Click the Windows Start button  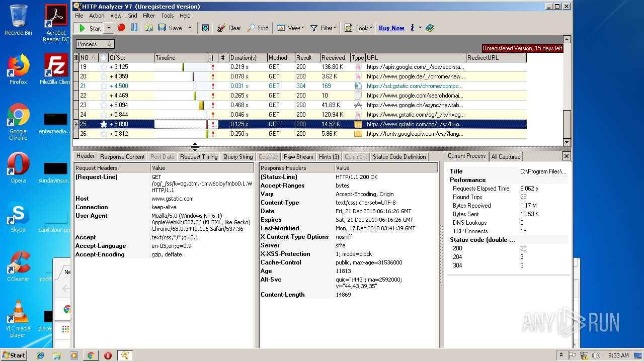point(14,355)
